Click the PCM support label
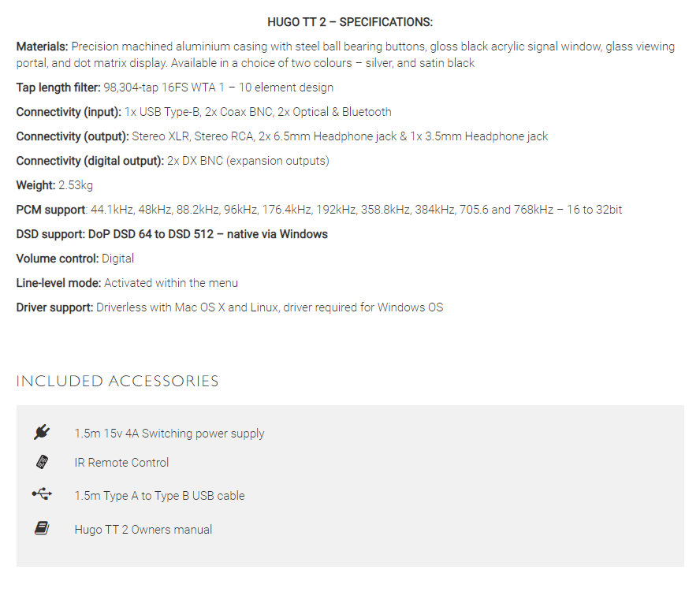 (50, 210)
